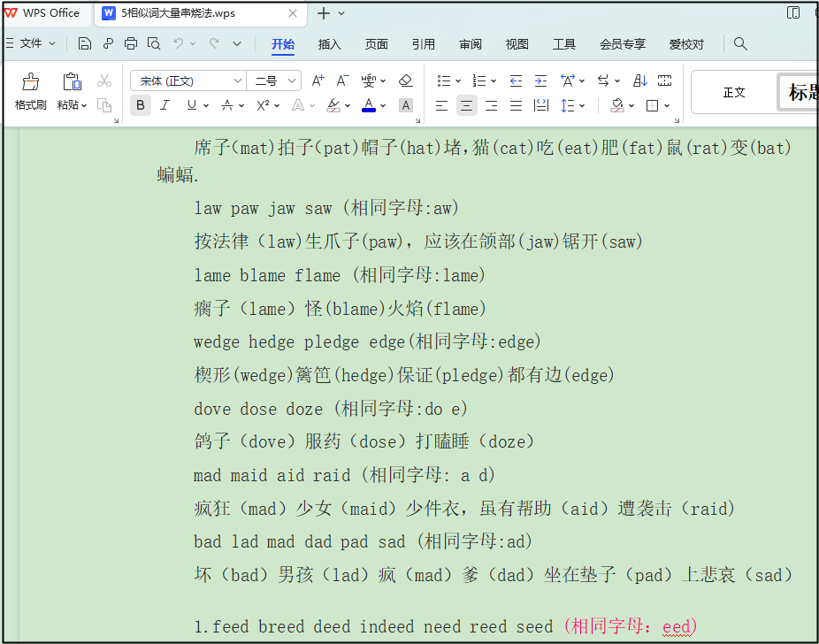Open the 文件 menu
819x644 pixels.
pos(31,43)
